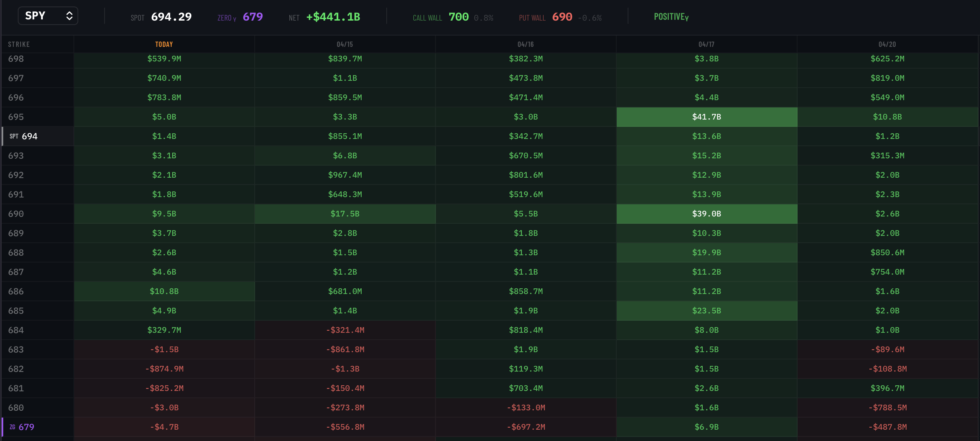Click the SPT 694 spot marker row
980x441 pixels.
[37, 136]
